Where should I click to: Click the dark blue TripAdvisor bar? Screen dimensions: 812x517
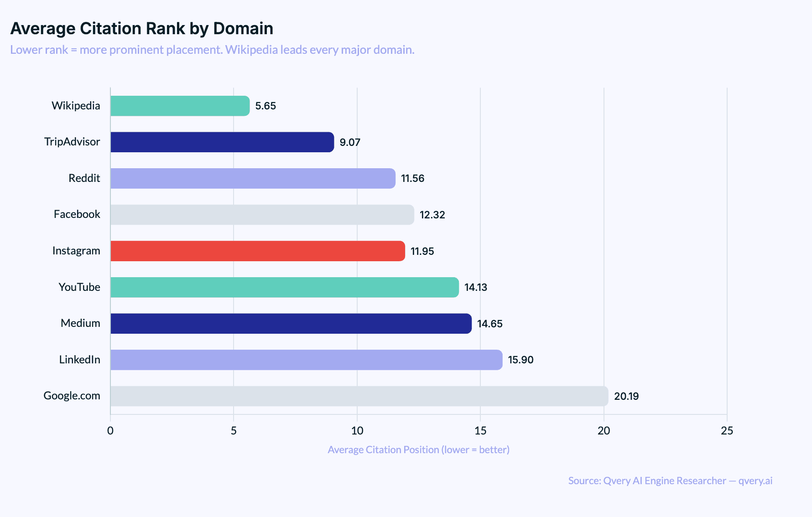222,142
